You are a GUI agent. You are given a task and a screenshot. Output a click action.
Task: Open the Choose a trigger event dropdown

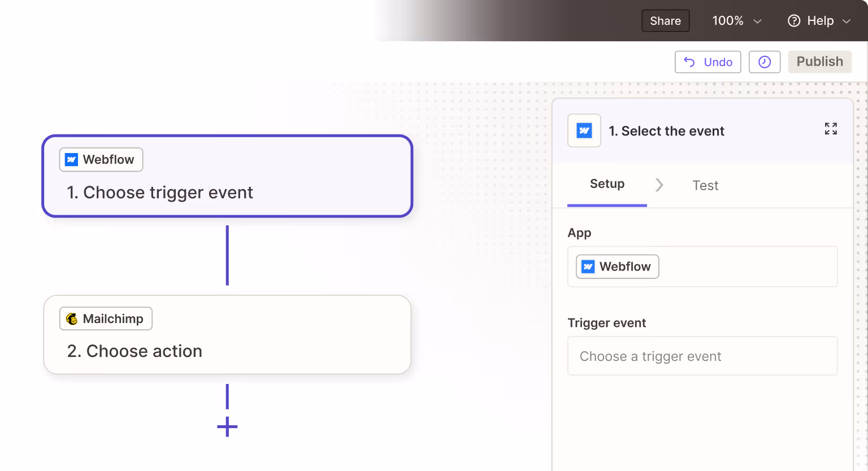tap(702, 356)
